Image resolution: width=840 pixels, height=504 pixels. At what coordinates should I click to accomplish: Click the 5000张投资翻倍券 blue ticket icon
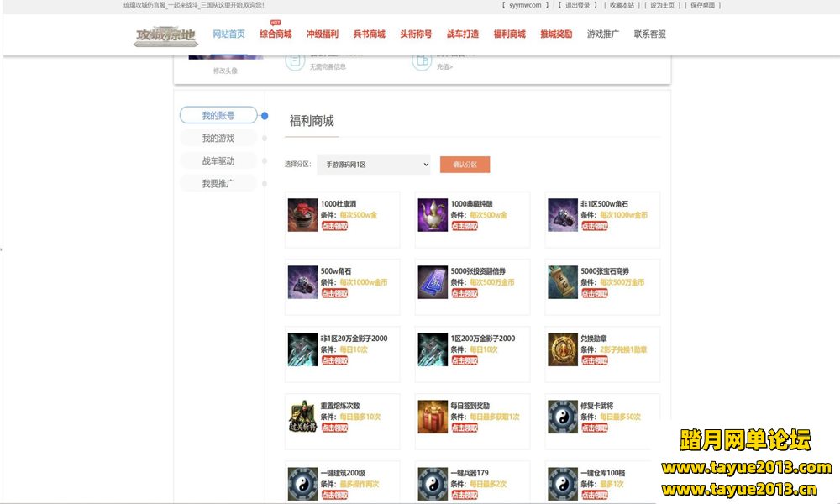[x=433, y=282]
